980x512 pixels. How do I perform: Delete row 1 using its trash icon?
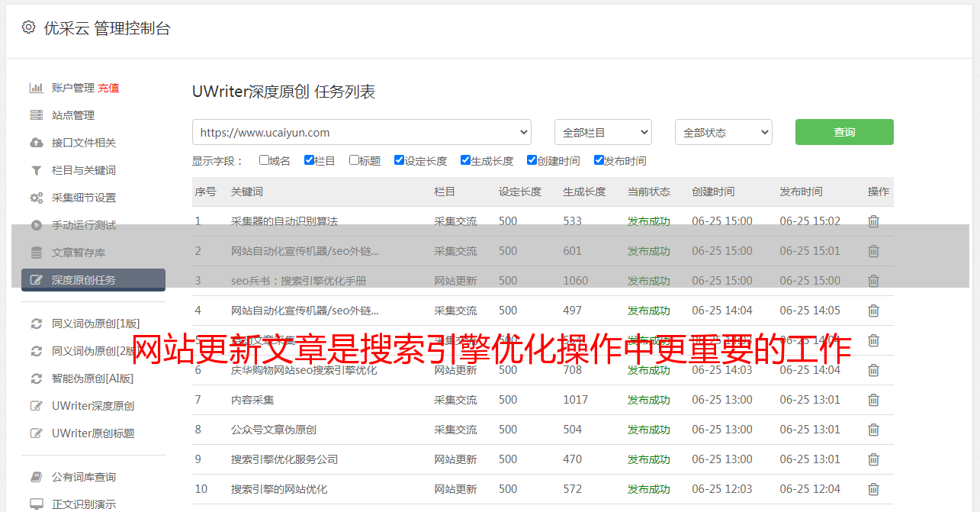coord(873,221)
